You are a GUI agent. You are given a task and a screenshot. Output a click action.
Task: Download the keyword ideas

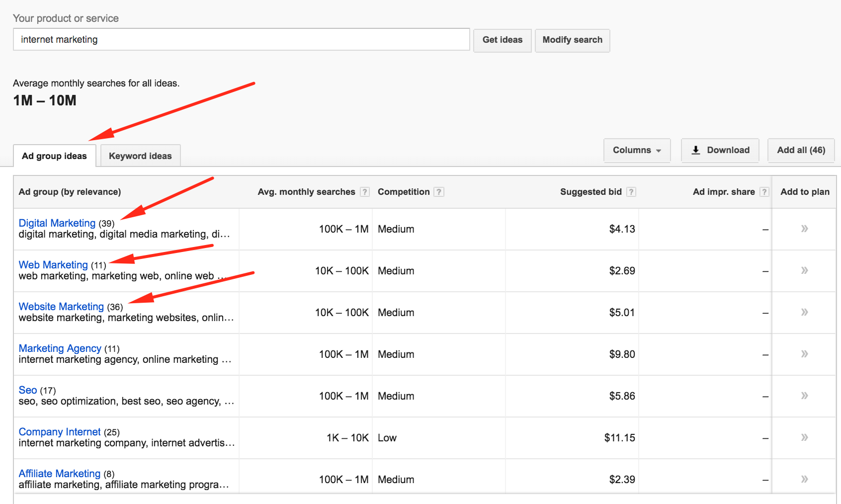720,150
